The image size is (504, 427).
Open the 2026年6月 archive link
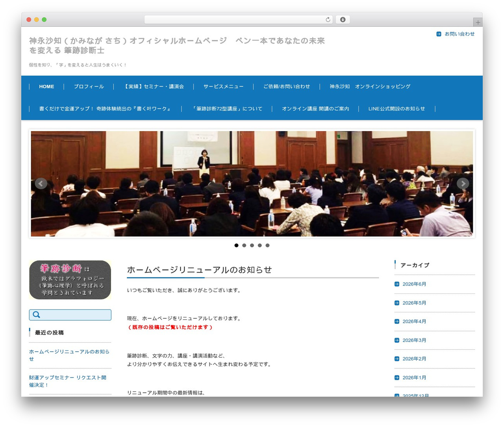414,284
